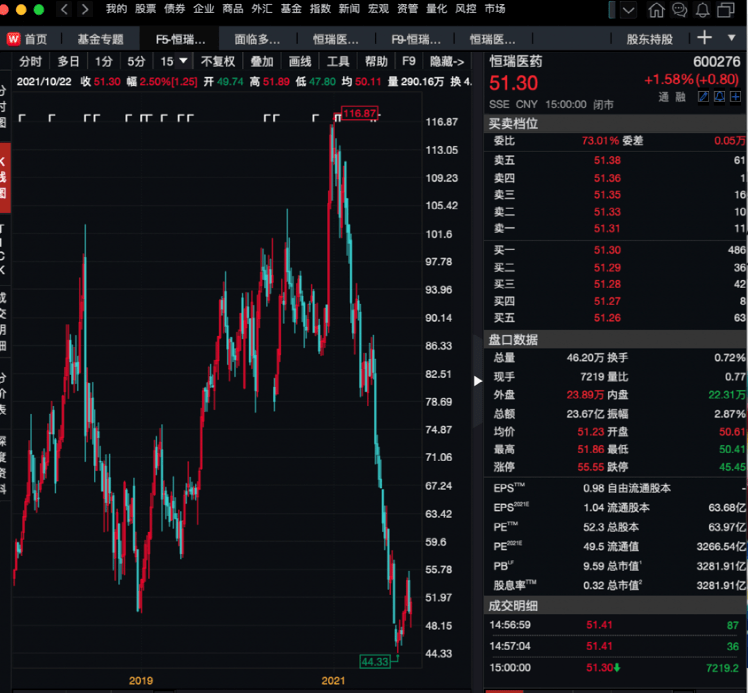This screenshot has width=748, height=693.
Task: Click the 叠加 overlay button
Action: click(x=262, y=61)
